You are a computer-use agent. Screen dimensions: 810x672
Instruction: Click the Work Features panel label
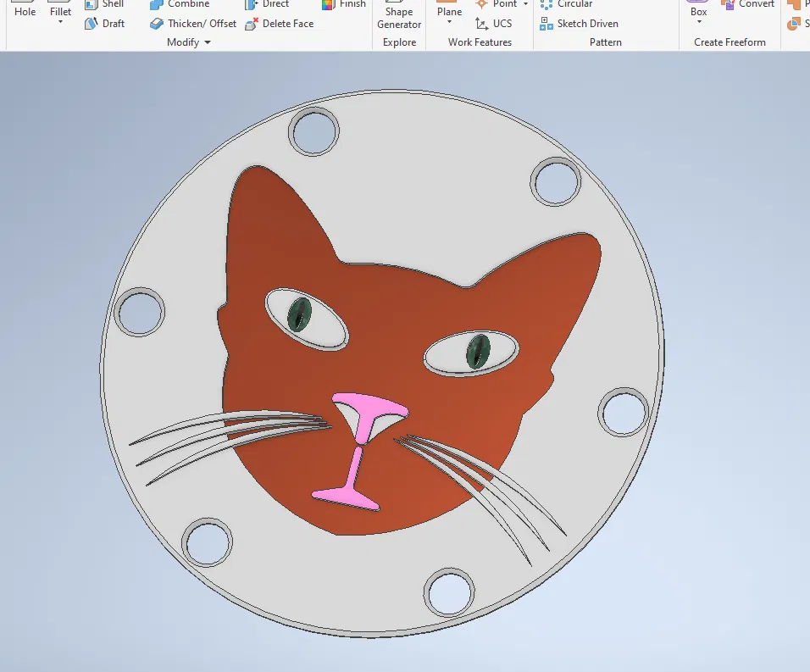point(480,42)
